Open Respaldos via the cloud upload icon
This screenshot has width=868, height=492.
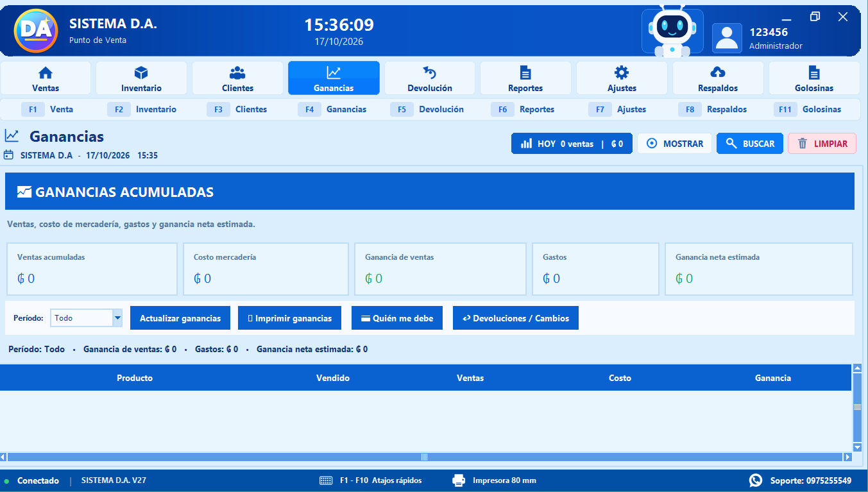718,72
